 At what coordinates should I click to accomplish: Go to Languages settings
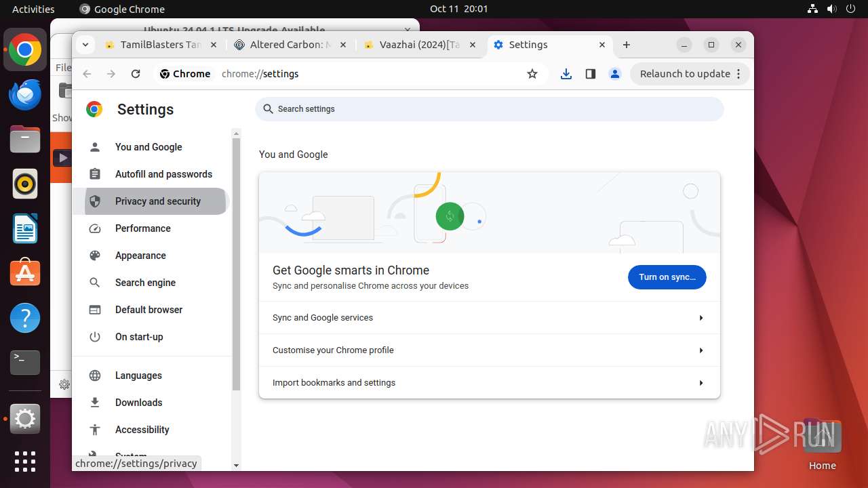[x=152, y=375]
